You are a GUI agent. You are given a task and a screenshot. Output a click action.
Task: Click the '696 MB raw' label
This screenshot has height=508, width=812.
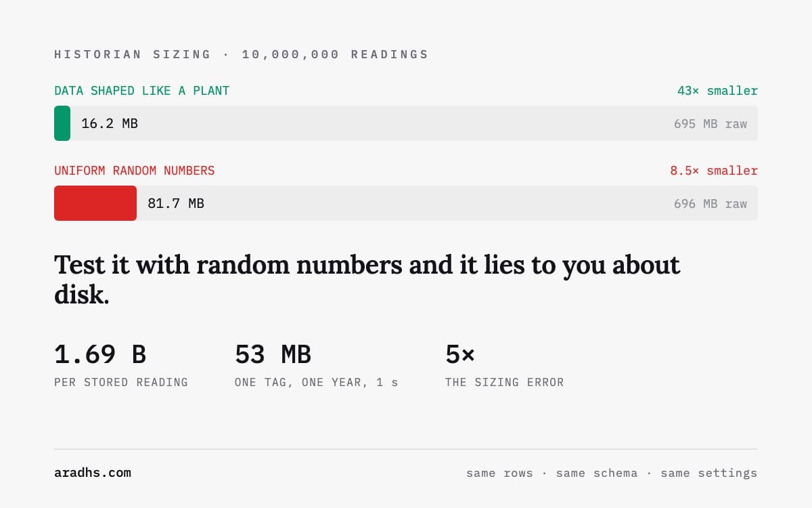pyautogui.click(x=710, y=204)
